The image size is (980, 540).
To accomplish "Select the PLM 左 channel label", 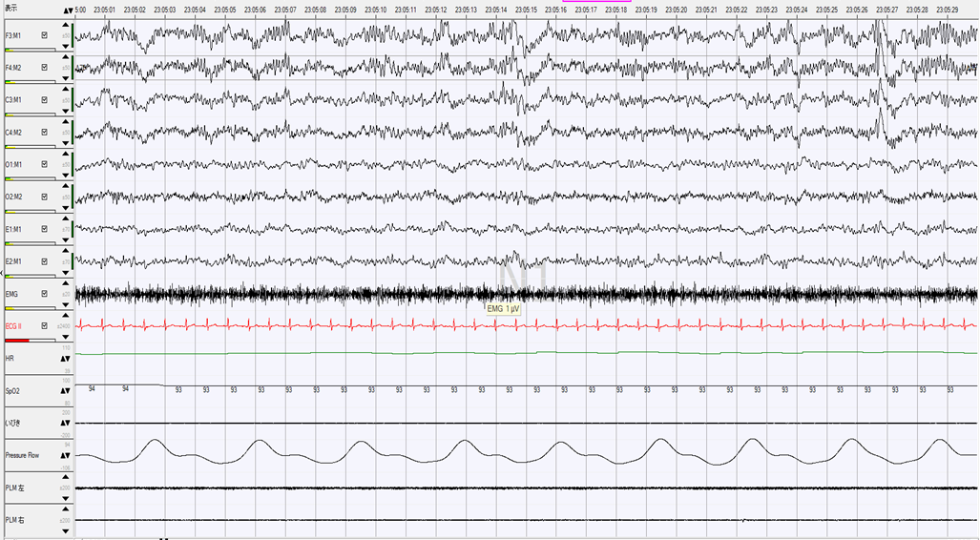I will click(x=14, y=488).
